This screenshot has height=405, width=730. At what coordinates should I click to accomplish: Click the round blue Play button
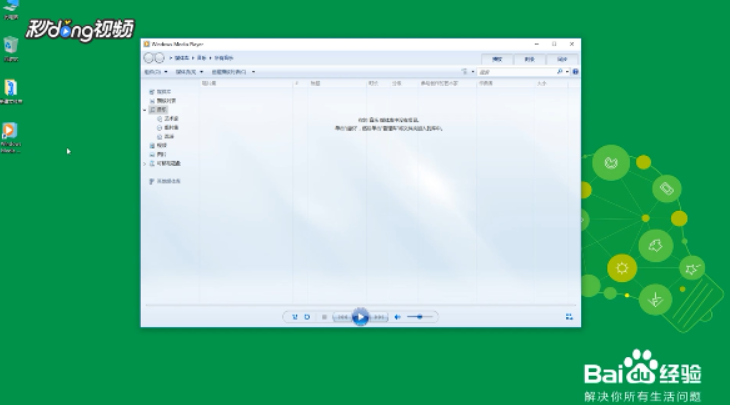click(360, 317)
